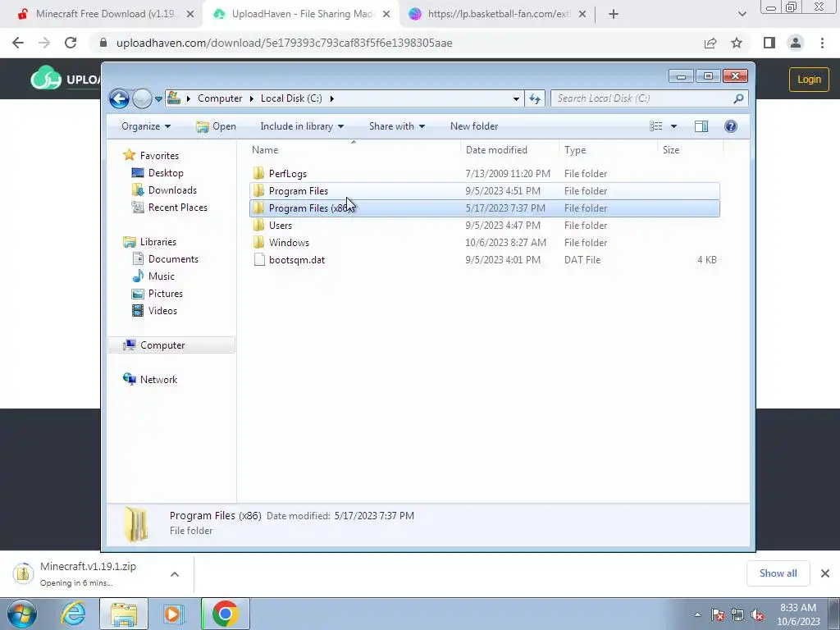Select the bootsqm.dat file icon

pyautogui.click(x=259, y=260)
